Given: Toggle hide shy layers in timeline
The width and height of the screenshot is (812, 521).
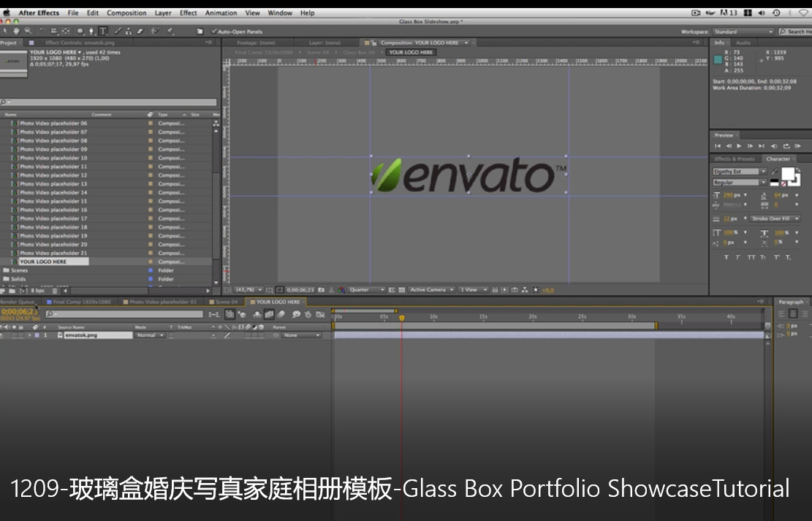Looking at the screenshot, I should point(257,314).
